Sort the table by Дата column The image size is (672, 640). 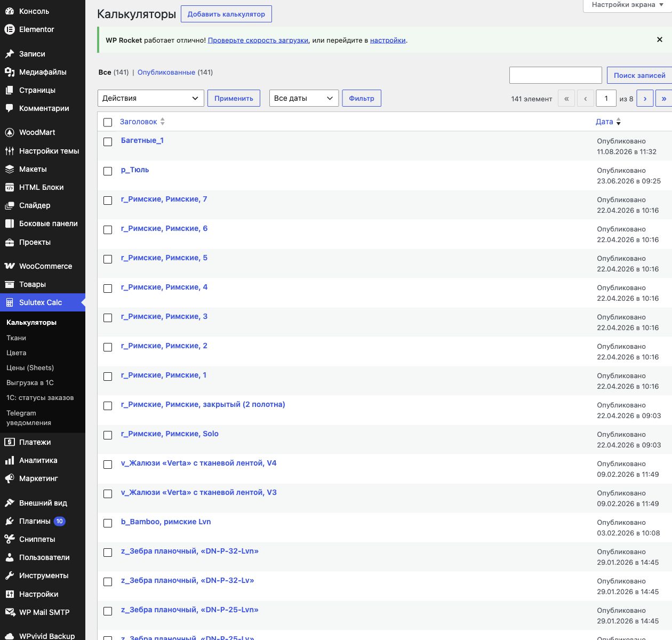[608, 122]
